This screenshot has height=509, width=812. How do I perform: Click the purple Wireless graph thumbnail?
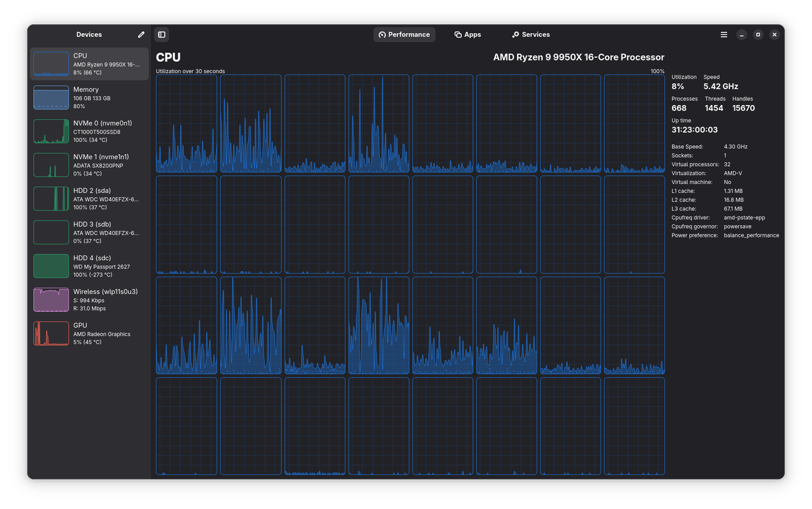[x=51, y=300]
